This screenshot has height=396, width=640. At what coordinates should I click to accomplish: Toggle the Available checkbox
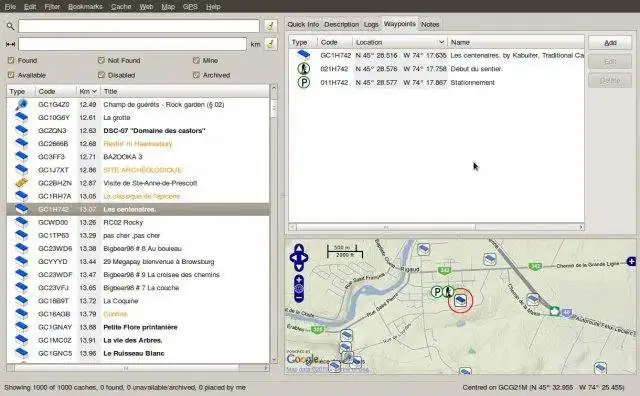[11, 75]
